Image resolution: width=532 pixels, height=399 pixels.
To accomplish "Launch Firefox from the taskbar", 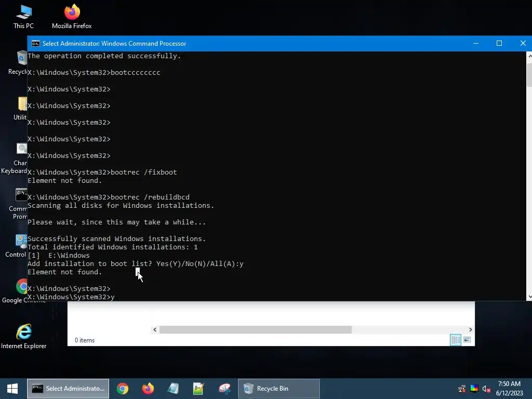I will pyautogui.click(x=148, y=389).
